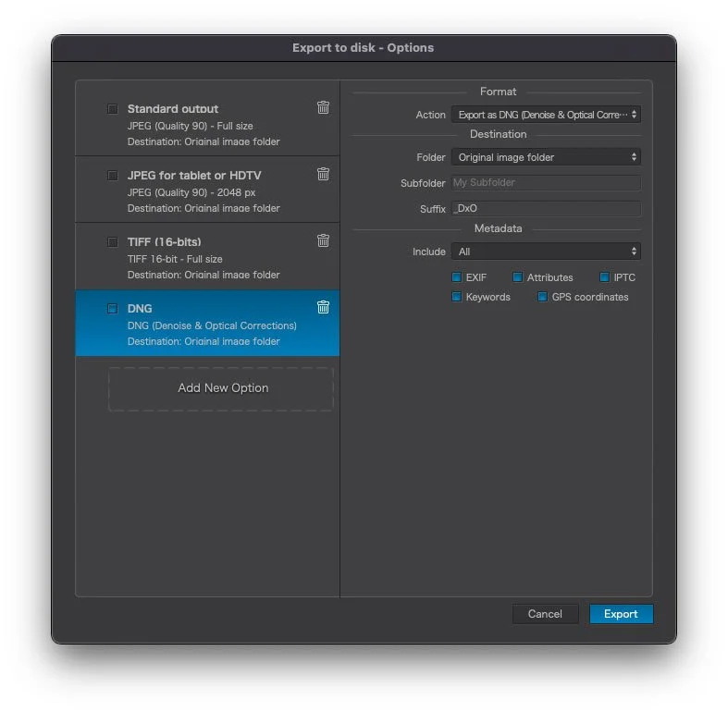Image resolution: width=728 pixels, height=712 pixels.
Task: Toggle the GPS coordinates checkbox
Action: [x=542, y=297]
